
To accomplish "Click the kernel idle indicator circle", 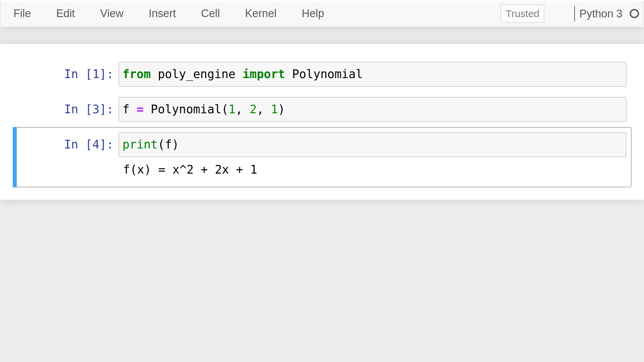I will point(634,14).
